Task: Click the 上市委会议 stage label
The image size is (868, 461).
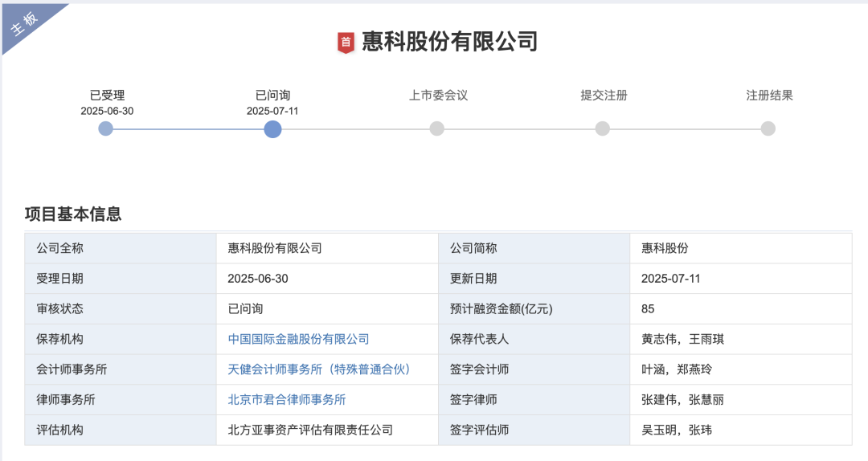Action: [x=439, y=96]
